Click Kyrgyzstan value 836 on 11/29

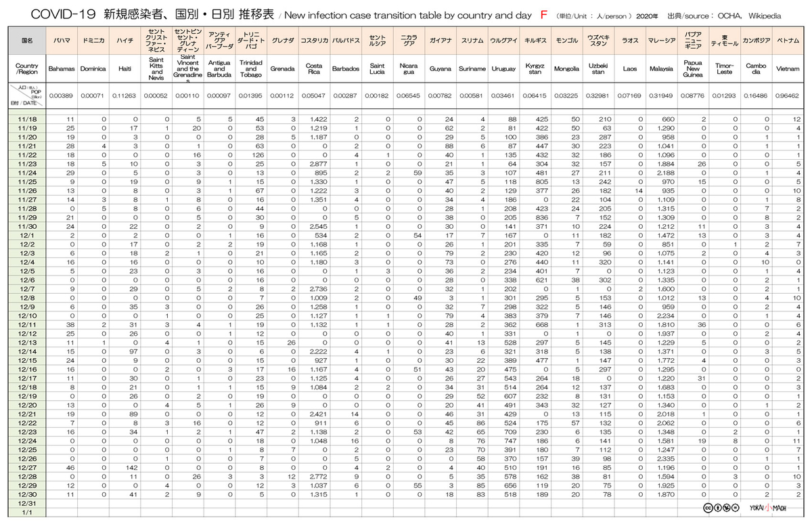coord(543,217)
